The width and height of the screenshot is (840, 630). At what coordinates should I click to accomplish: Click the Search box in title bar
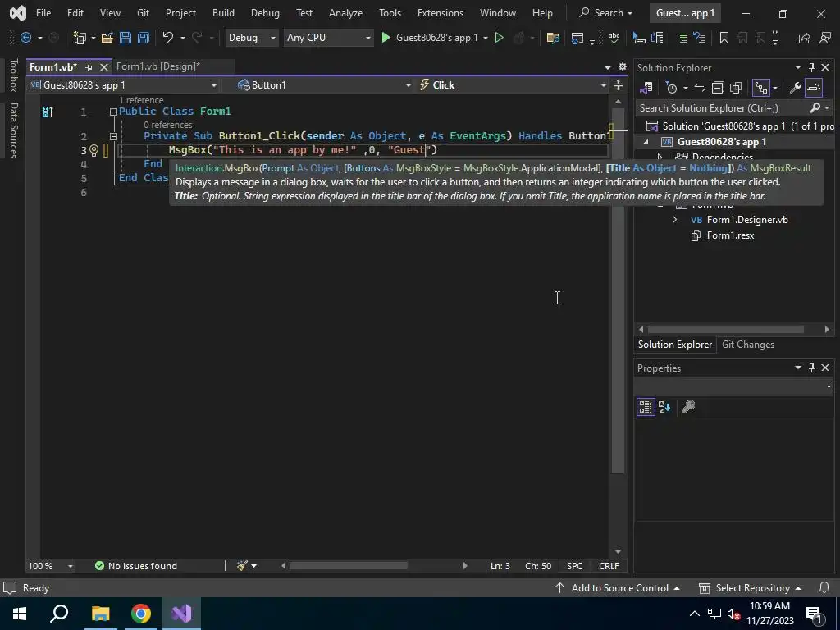606,13
